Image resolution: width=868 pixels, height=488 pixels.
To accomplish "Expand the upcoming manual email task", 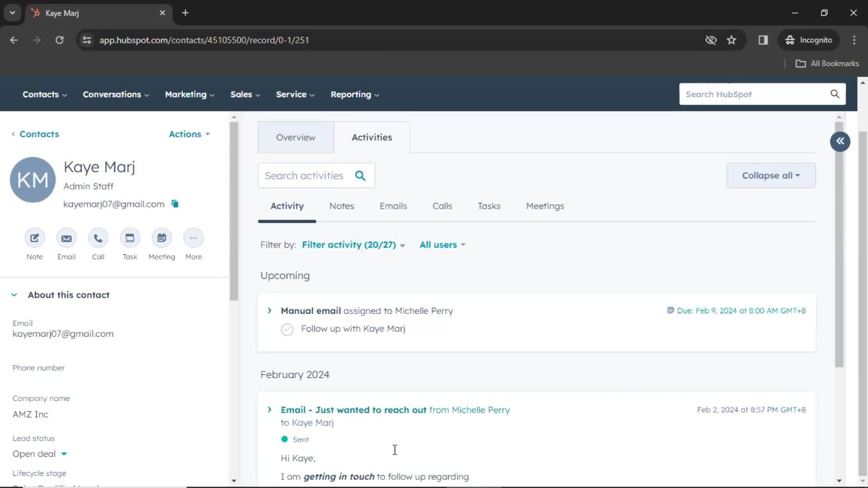I will (x=269, y=310).
